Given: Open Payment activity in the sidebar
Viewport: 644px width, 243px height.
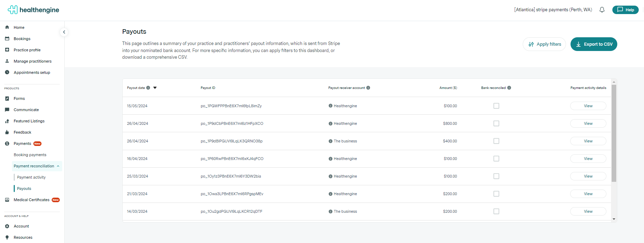Looking at the screenshot, I should click(31, 177).
